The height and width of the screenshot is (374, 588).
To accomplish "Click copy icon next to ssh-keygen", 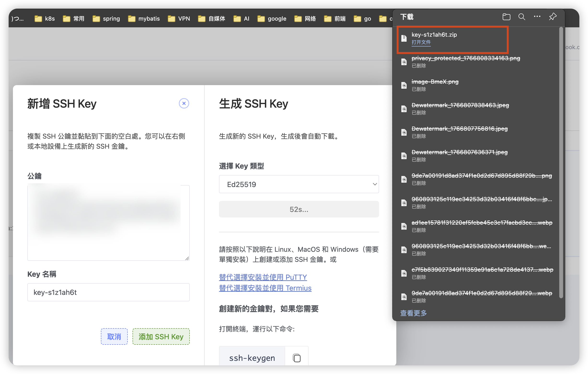I will click(x=296, y=358).
